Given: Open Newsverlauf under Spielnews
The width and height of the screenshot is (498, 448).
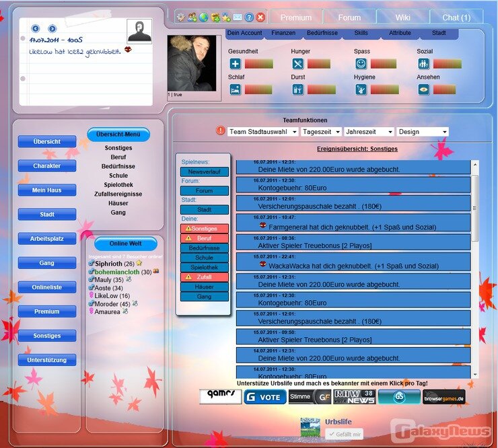Looking at the screenshot, I should pyautogui.click(x=204, y=172).
